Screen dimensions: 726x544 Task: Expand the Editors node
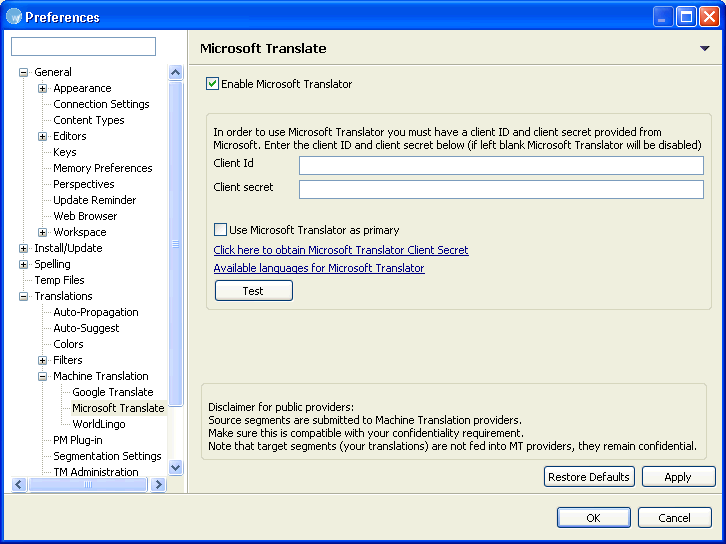[42, 136]
